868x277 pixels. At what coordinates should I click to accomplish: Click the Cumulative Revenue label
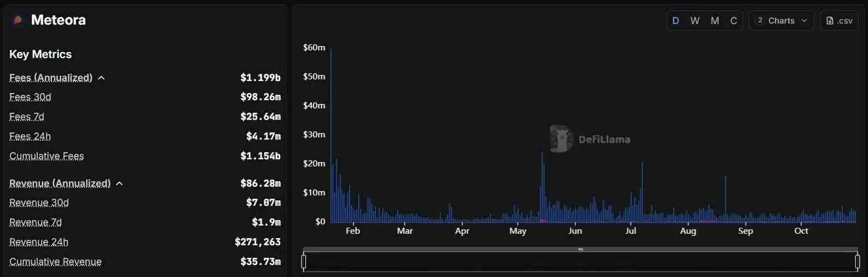coord(55,262)
